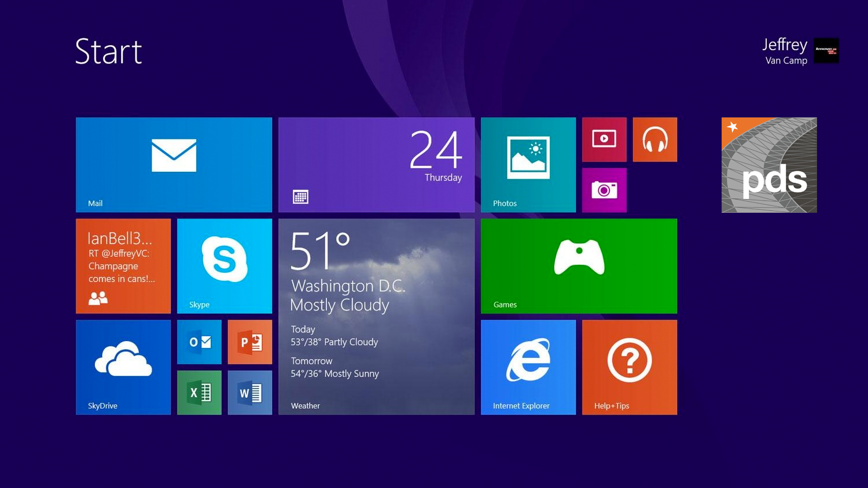Launch PowerPoint from its small tile

tap(250, 342)
